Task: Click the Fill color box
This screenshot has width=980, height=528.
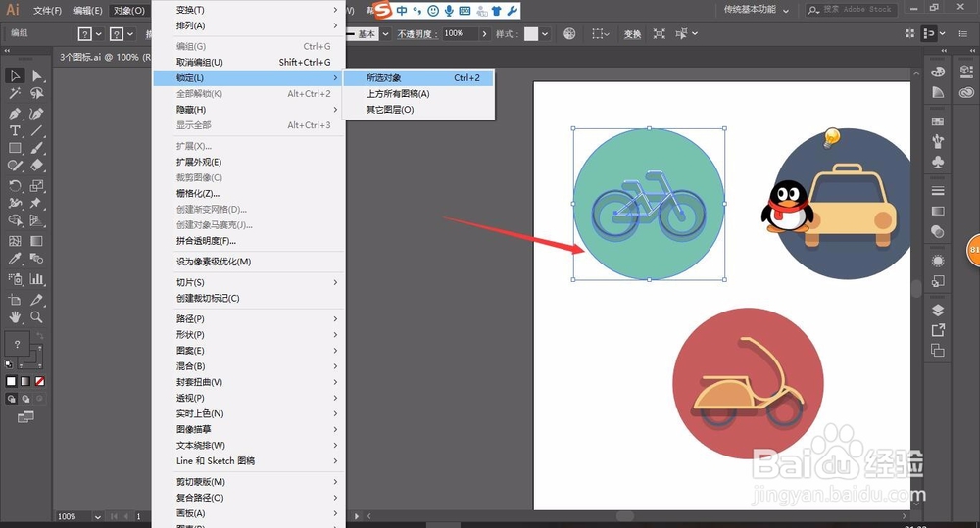Action: click(x=17, y=344)
